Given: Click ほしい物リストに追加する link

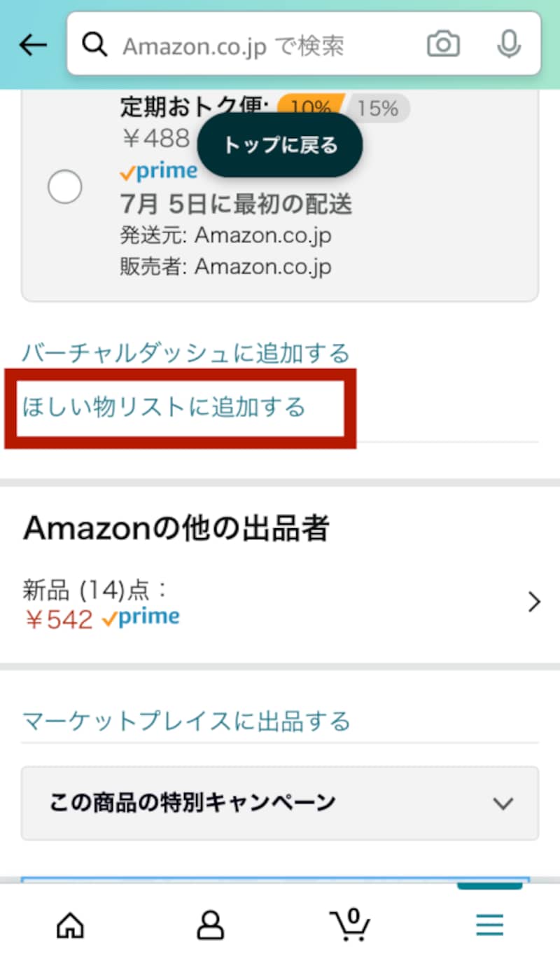Looking at the screenshot, I should pyautogui.click(x=164, y=407).
